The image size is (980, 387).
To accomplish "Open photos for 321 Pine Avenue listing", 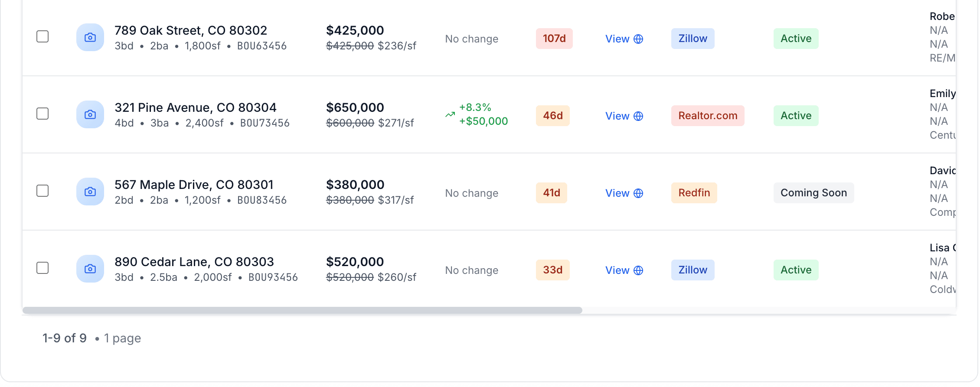I will [90, 114].
